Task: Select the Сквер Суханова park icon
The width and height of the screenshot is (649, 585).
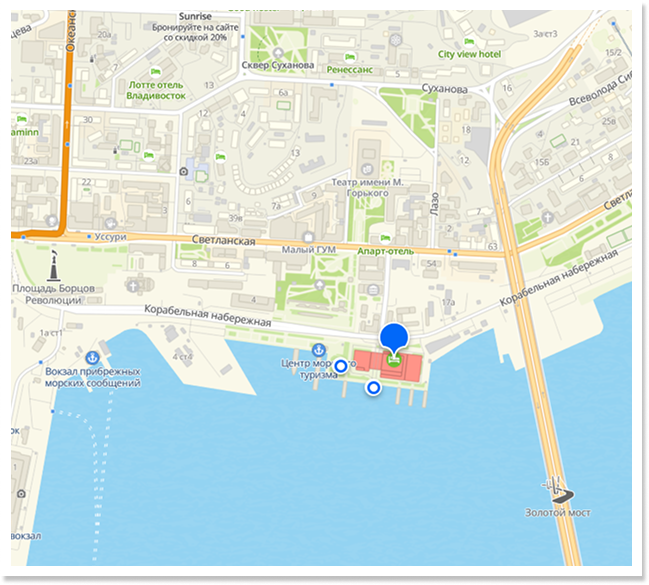Action: pyautogui.click(x=278, y=53)
